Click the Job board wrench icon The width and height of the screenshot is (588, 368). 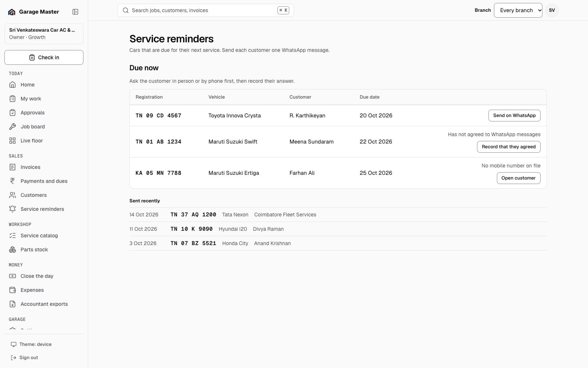click(x=12, y=127)
